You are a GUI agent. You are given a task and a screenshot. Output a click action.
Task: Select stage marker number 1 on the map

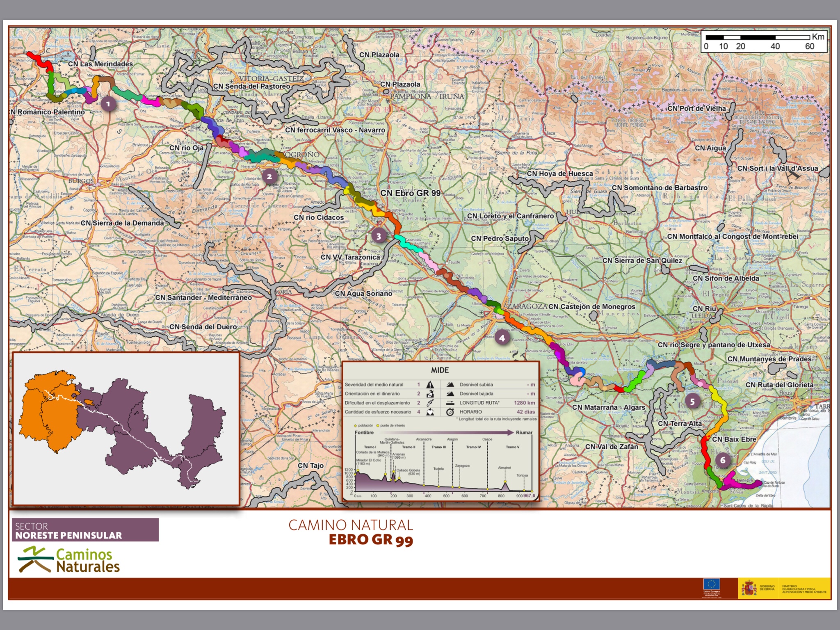pyautogui.click(x=108, y=104)
